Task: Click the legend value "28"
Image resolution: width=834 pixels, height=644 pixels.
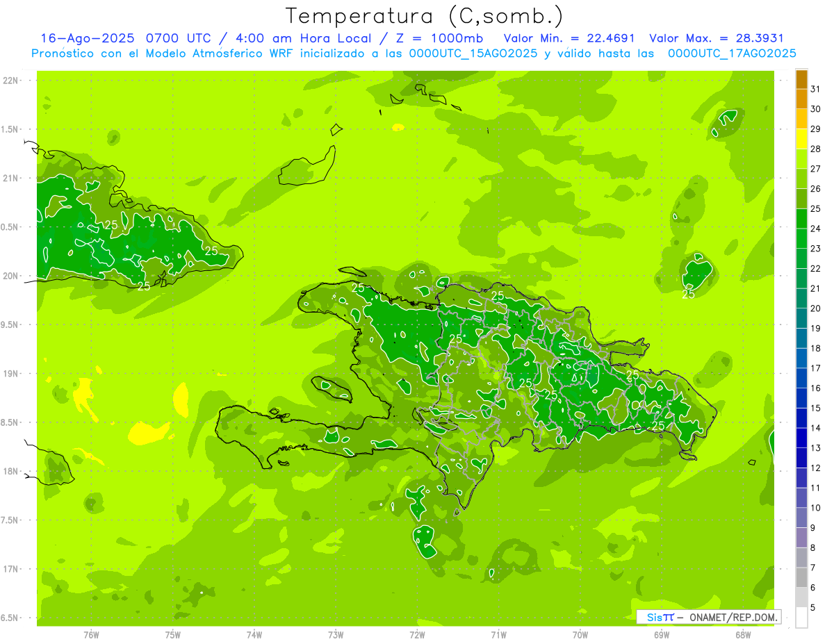Action: point(816,149)
